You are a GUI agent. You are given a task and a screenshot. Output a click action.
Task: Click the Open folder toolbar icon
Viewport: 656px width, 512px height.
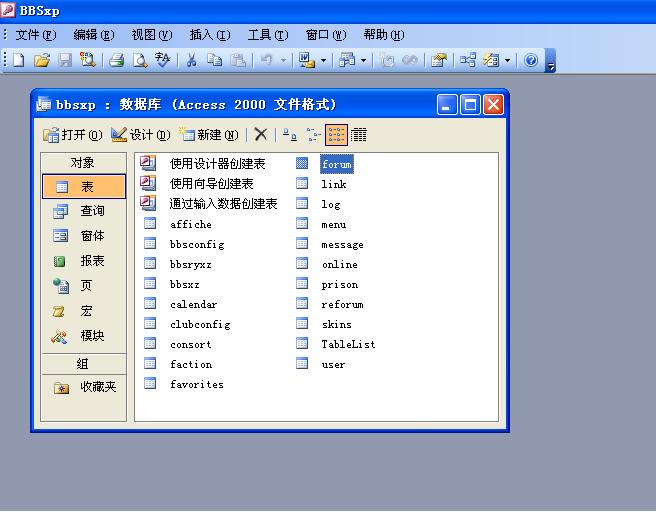[42, 60]
